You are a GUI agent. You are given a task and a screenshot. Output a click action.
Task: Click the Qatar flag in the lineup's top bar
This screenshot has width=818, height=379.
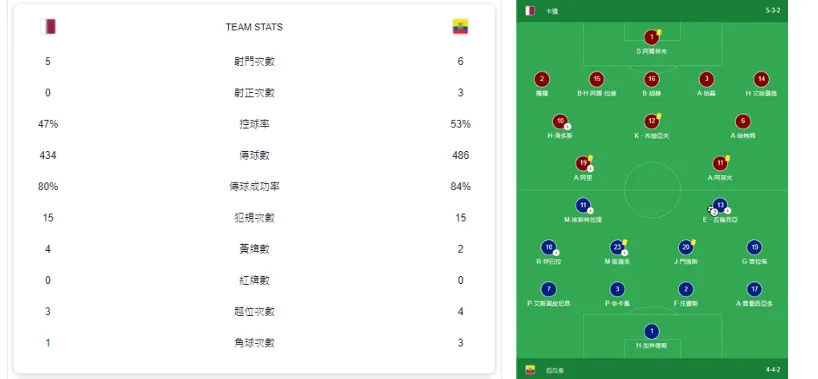click(x=530, y=10)
